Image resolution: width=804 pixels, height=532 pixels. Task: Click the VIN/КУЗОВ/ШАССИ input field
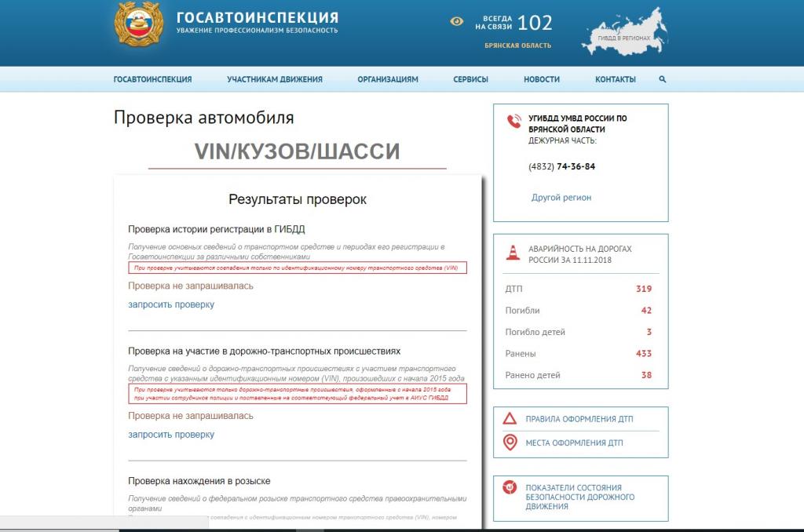coord(298,151)
